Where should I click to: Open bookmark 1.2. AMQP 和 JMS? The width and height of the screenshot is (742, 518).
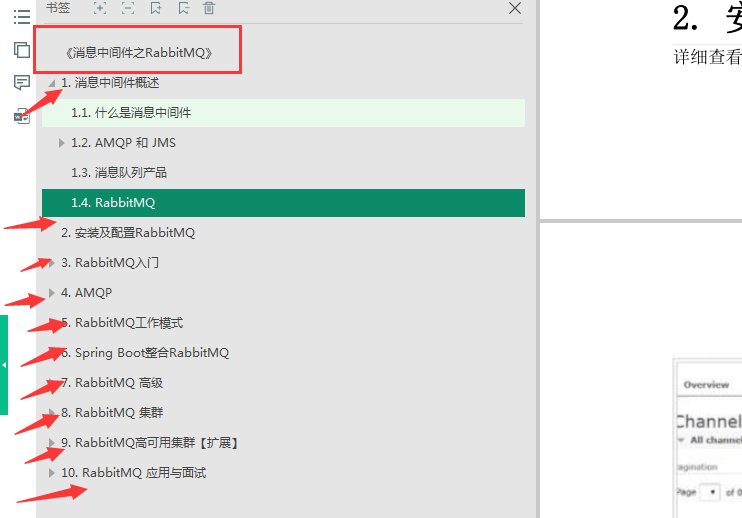[x=124, y=143]
